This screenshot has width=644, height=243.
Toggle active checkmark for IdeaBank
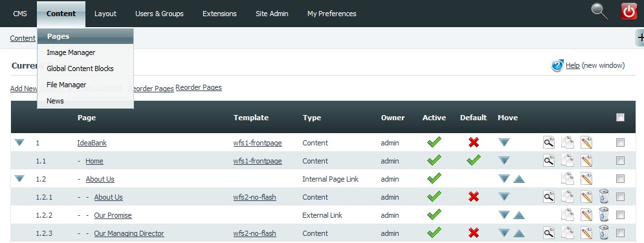(x=434, y=142)
